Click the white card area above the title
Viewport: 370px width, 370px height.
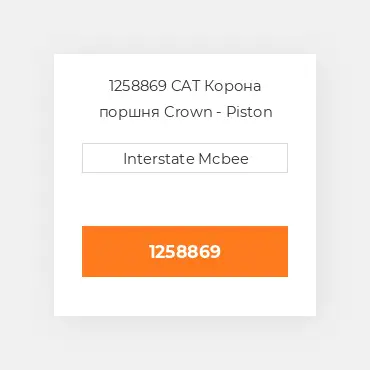(x=185, y=66)
